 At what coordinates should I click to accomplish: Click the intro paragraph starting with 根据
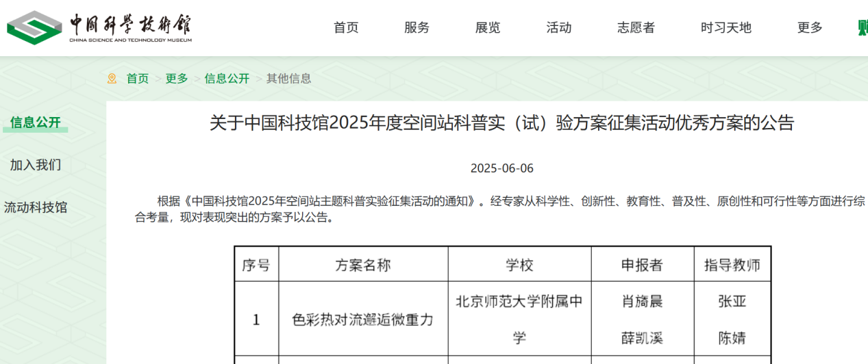(x=500, y=210)
